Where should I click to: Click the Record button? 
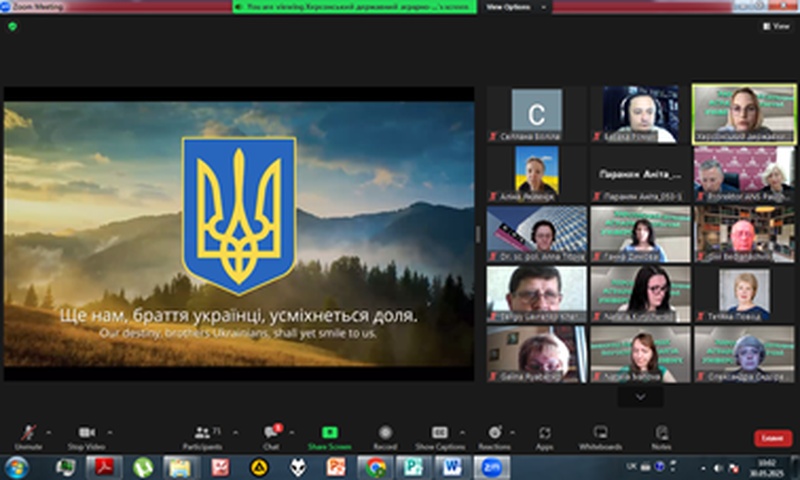385,438
